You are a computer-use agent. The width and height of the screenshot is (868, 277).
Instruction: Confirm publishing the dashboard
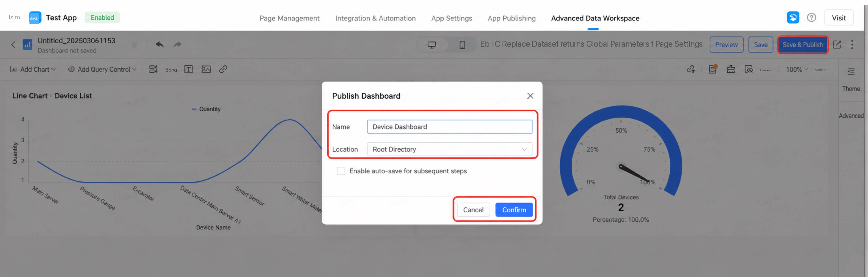[x=514, y=210]
